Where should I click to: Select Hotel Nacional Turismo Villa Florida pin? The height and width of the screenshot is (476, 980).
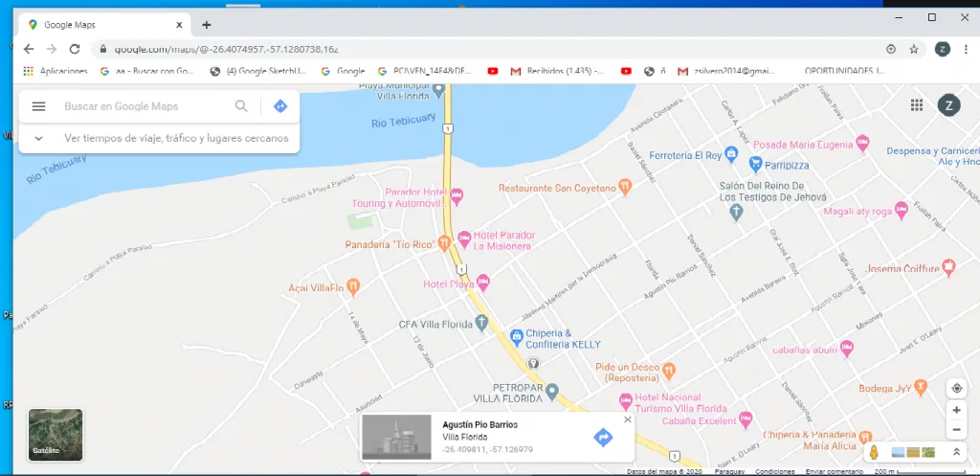[x=626, y=401]
